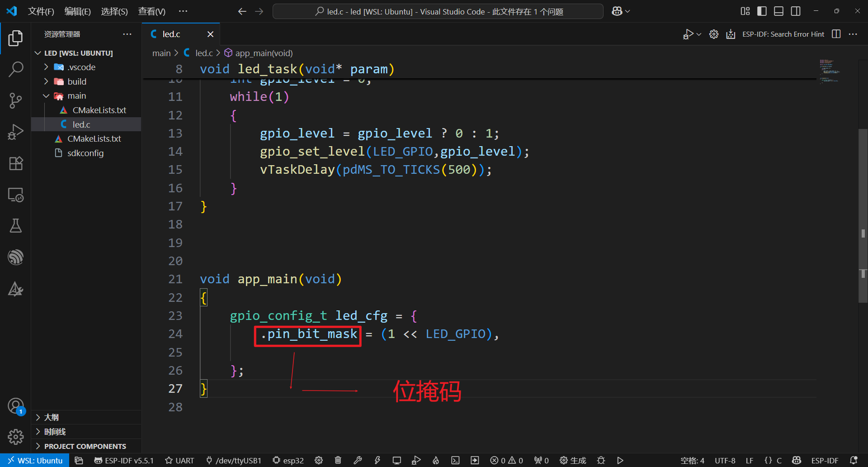The image size is (868, 467).
Task: Open the 选择(S) menu
Action: pos(114,11)
